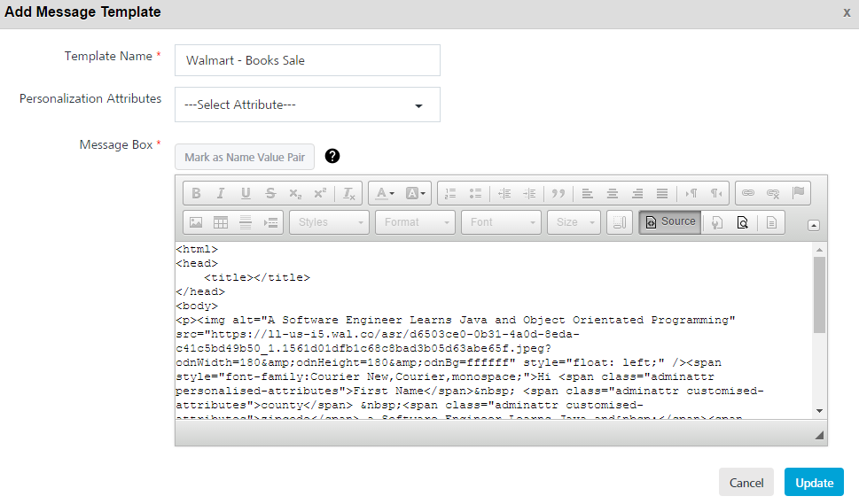Open the text color picker
Viewport: 859px width, 504px height.
(385, 193)
